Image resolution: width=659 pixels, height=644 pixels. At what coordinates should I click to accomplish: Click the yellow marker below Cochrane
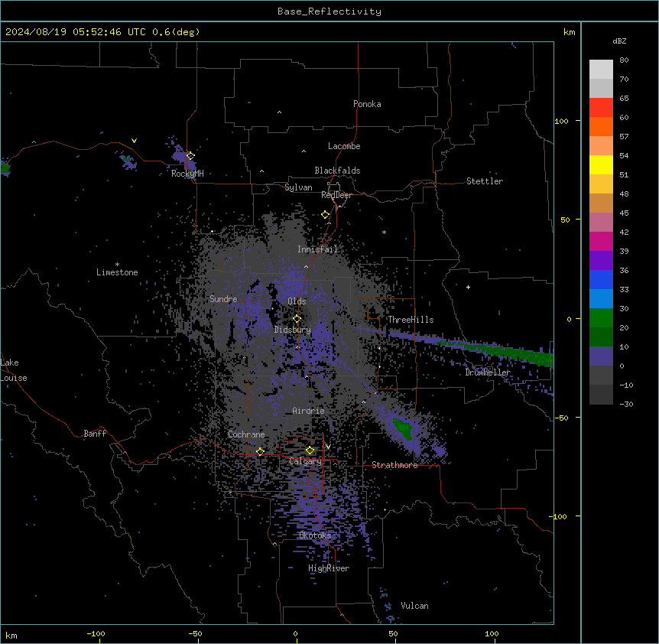point(260,452)
